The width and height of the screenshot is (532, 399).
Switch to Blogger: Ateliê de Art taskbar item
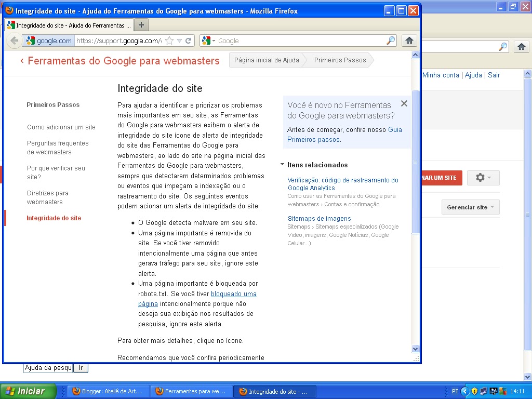[109, 391]
